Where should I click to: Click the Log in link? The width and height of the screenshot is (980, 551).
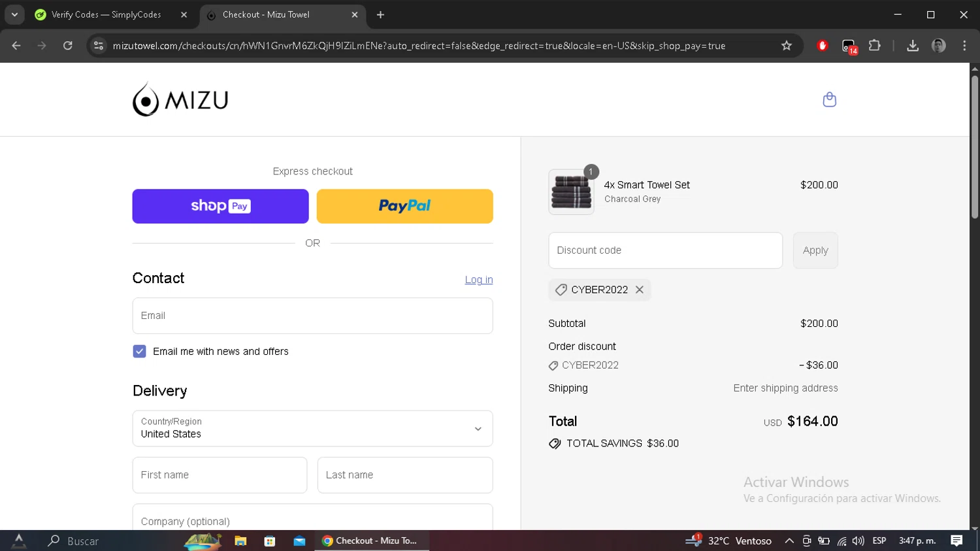point(479,280)
